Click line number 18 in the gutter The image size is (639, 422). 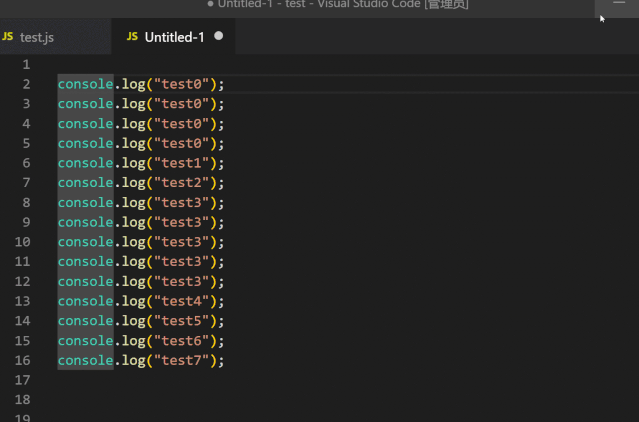coord(23,400)
